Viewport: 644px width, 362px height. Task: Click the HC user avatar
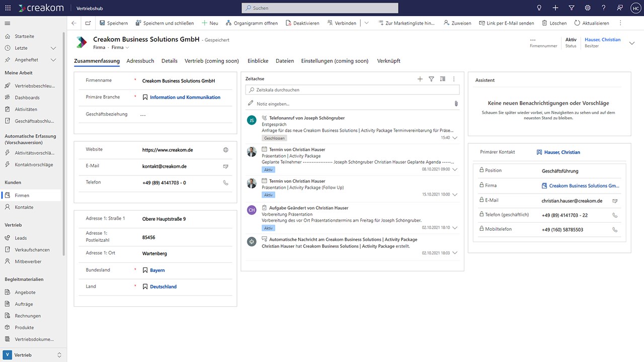coord(635,8)
